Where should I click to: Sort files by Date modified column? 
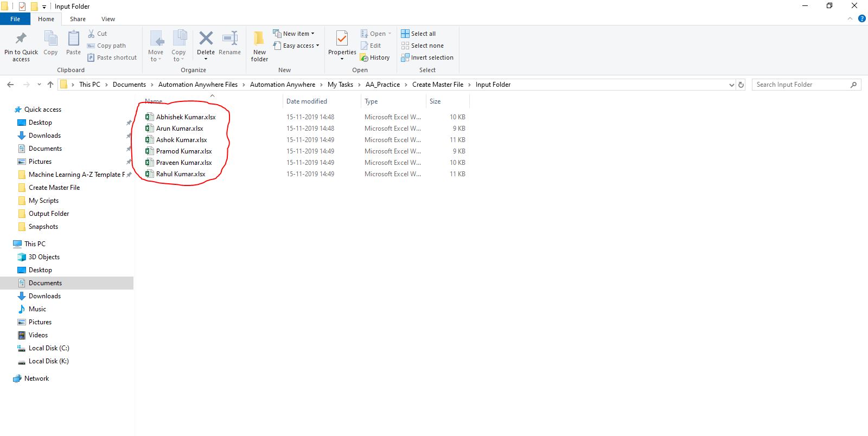tap(307, 101)
